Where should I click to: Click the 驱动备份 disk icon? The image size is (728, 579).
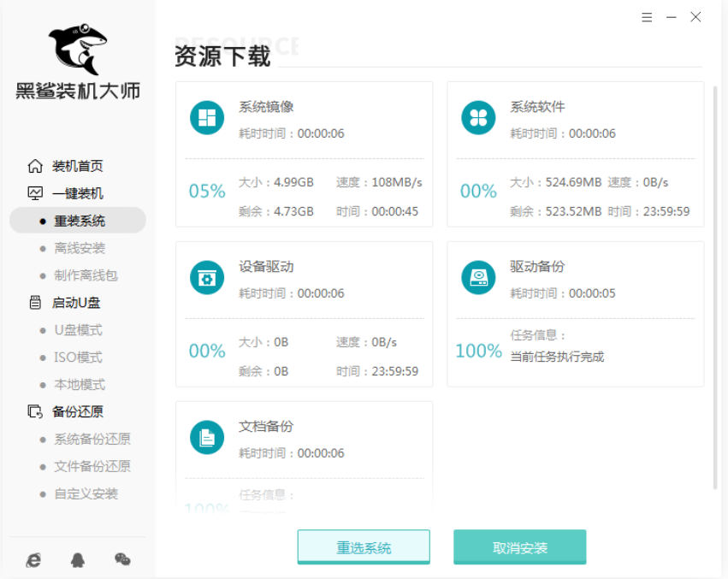(478, 278)
